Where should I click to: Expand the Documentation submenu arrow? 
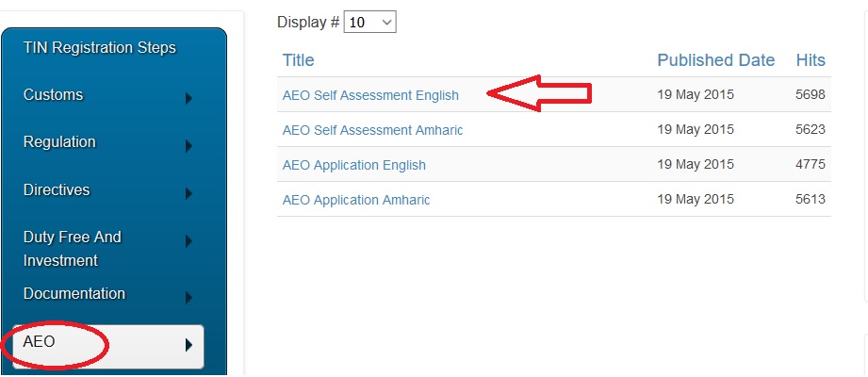[189, 298]
